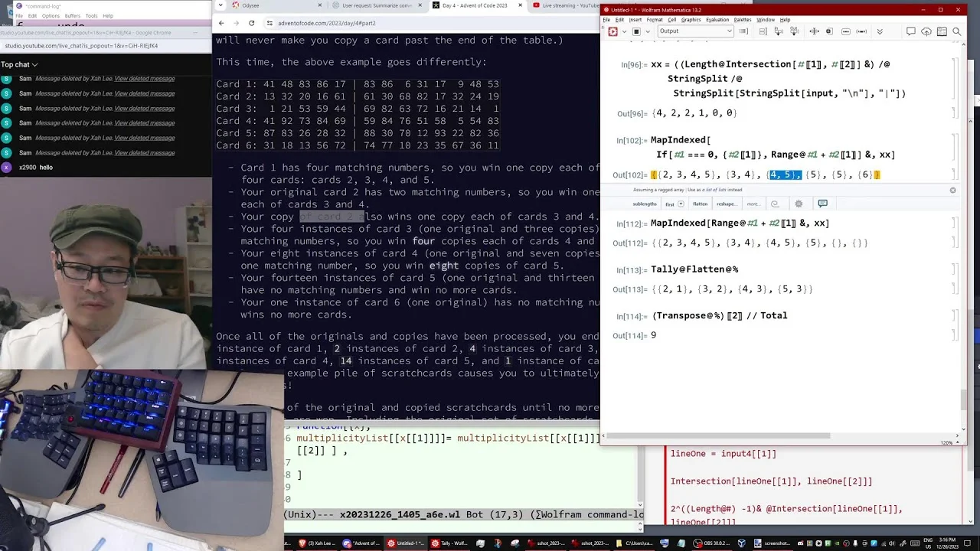This screenshot has width=980, height=551.
Task: Expand the arrow next to the 'first' suggestion
Action: (x=681, y=204)
